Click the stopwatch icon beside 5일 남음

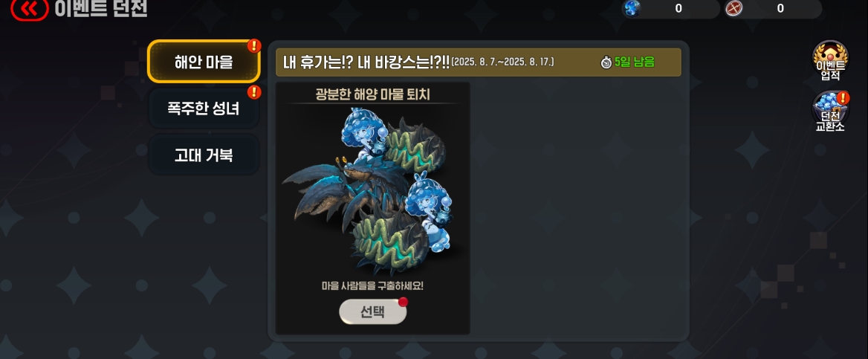click(606, 62)
